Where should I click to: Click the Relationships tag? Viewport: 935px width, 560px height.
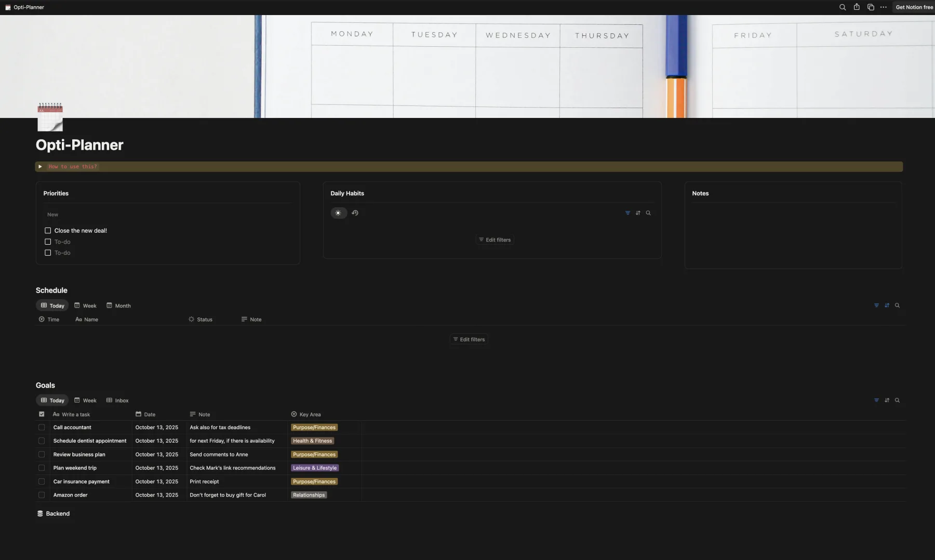pos(309,495)
